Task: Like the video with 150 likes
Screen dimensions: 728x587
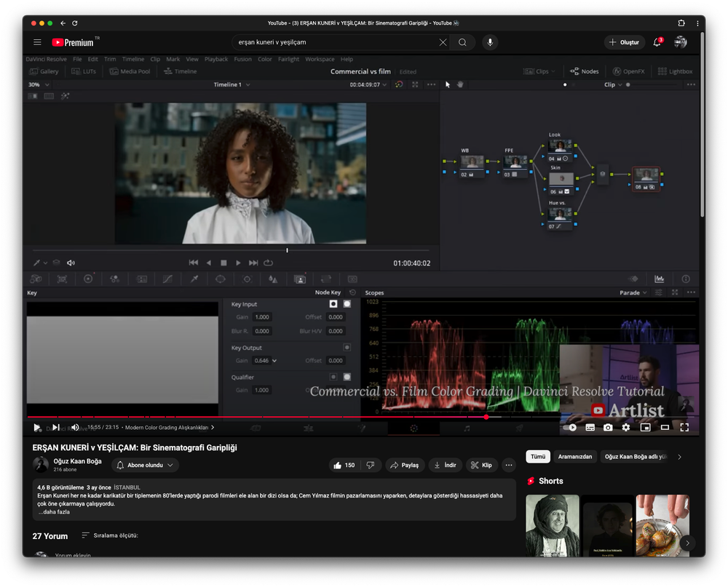Action: 344,465
